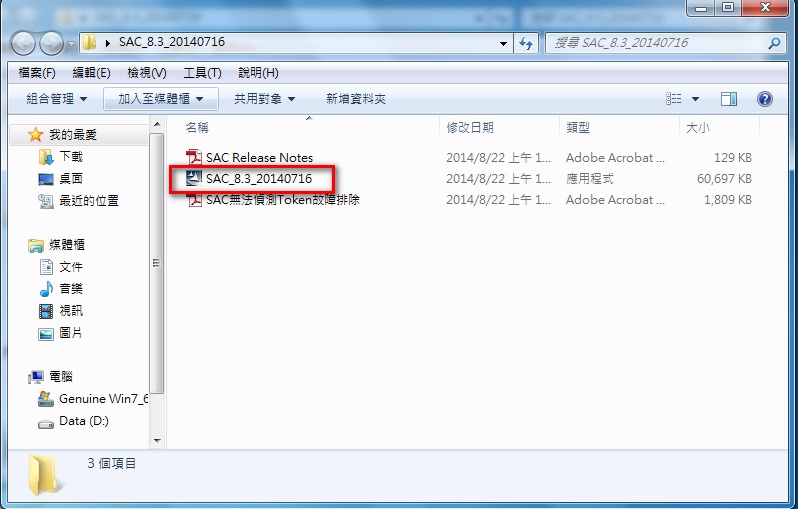Screen dimensions: 798x509
Task: Open the 工具(T) menu
Action: 202,73
